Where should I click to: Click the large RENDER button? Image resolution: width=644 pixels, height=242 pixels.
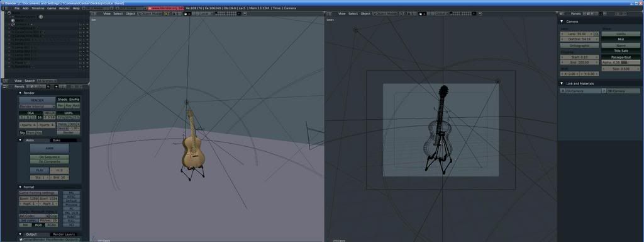[x=37, y=100]
